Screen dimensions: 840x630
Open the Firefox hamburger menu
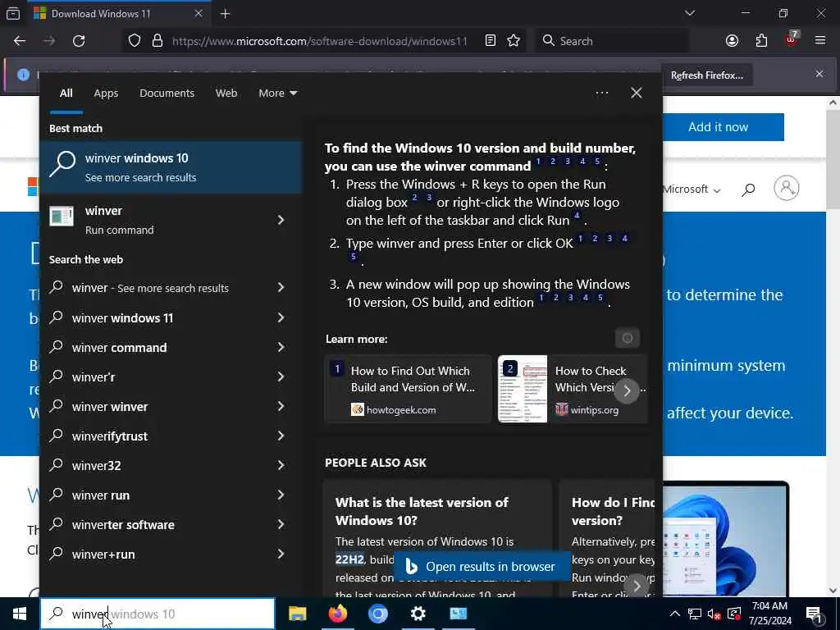(820, 41)
